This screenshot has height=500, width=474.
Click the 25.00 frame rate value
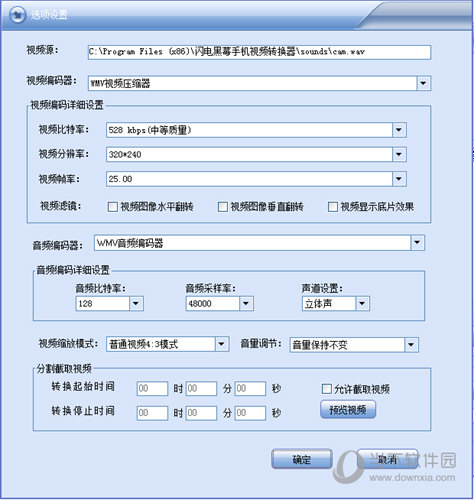120,179
